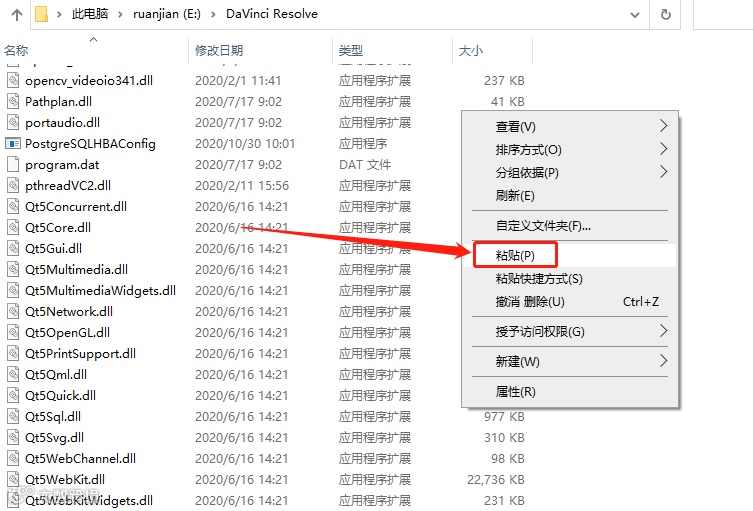Click the 41 KB size value
The width and height of the screenshot is (753, 511).
tap(508, 101)
